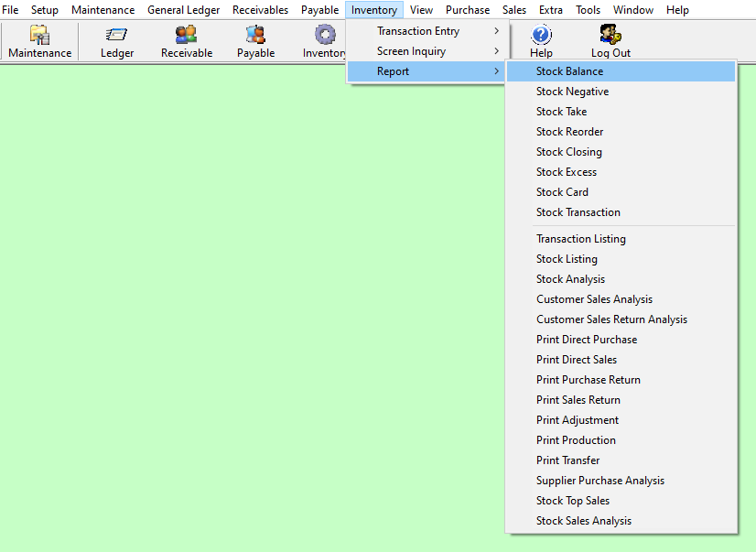
Task: Open the Stock Analysis report
Action: click(x=621, y=279)
